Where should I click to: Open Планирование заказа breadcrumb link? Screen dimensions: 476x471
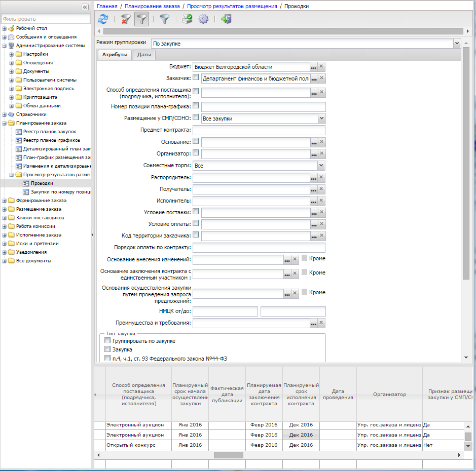152,6
